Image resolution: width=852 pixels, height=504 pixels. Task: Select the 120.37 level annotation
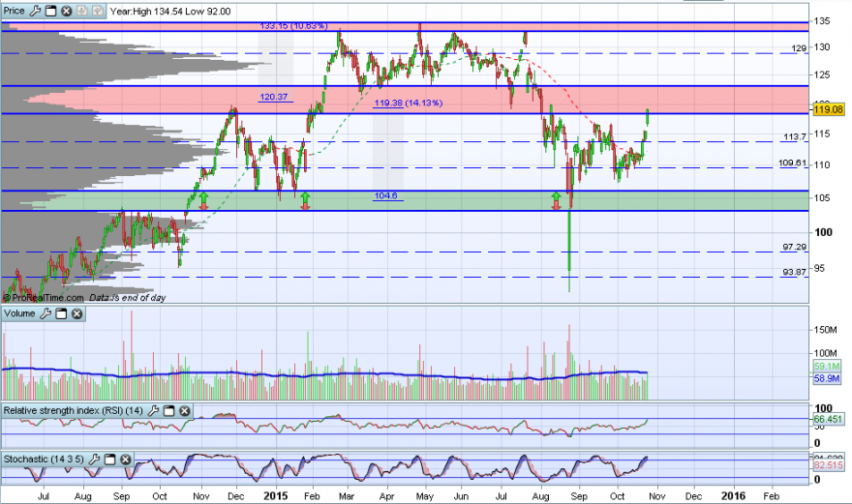[x=273, y=97]
